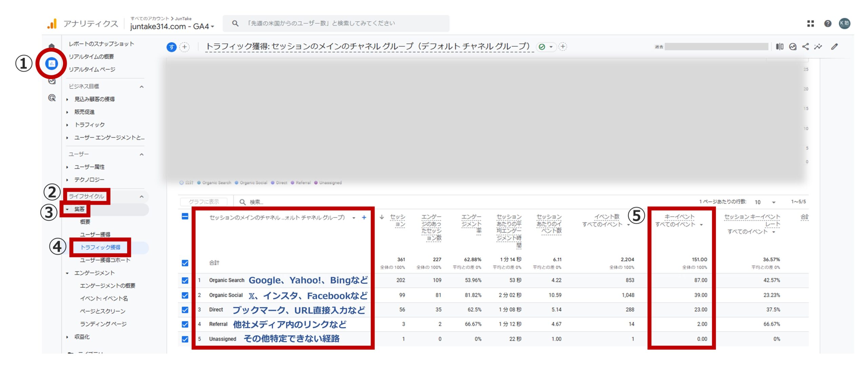Click the share report icon
Viewport: 868px width, 366px height.
[x=806, y=47]
